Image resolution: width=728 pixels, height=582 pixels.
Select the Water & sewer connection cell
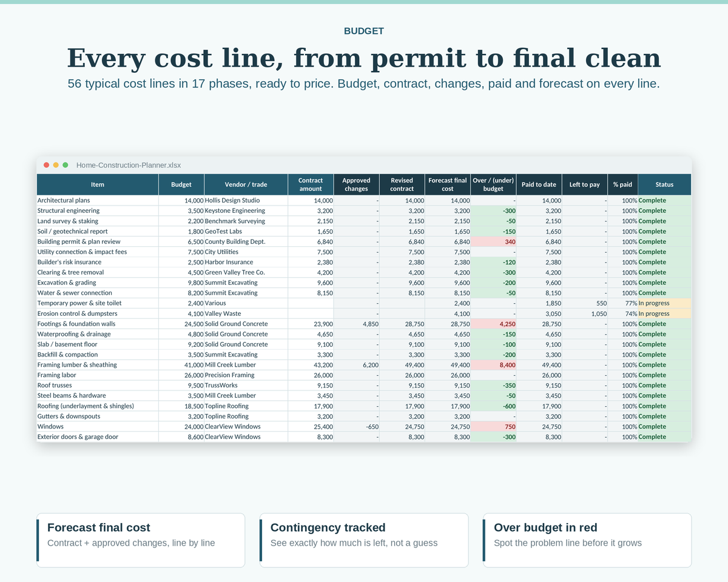(98, 293)
